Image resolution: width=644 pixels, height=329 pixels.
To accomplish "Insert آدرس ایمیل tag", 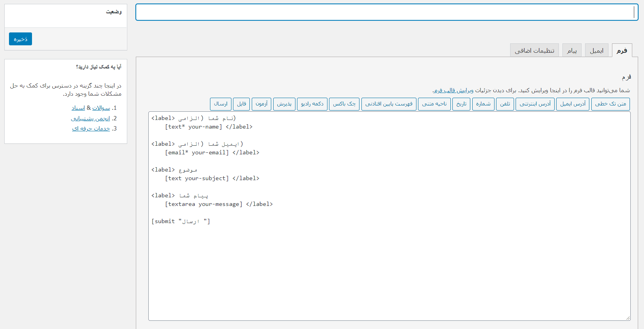I will tap(573, 104).
